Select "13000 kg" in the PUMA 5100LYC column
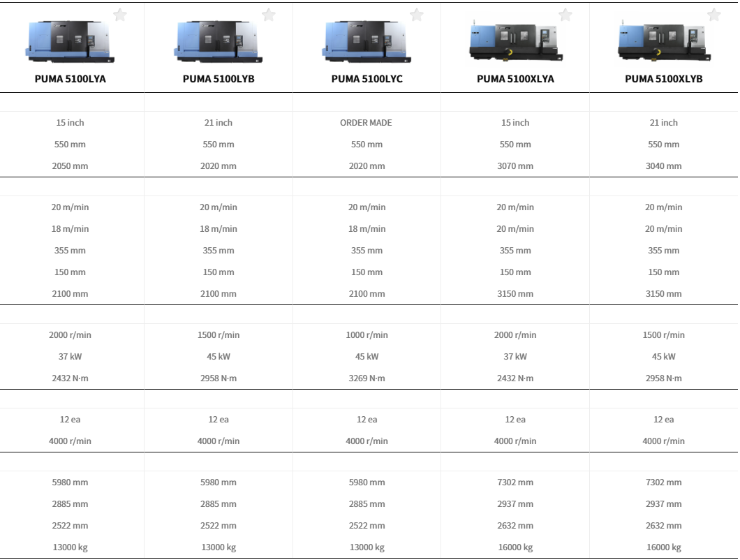Image resolution: width=740 pixels, height=560 pixels. tap(367, 547)
